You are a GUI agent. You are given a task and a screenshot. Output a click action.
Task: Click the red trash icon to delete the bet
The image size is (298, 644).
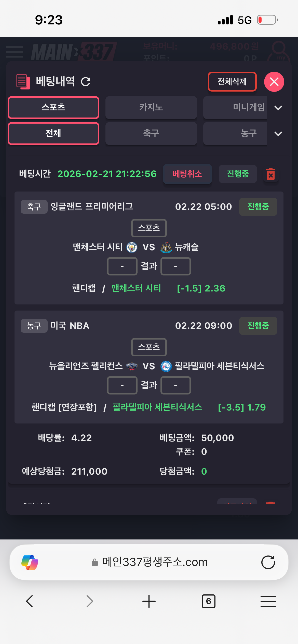(270, 174)
